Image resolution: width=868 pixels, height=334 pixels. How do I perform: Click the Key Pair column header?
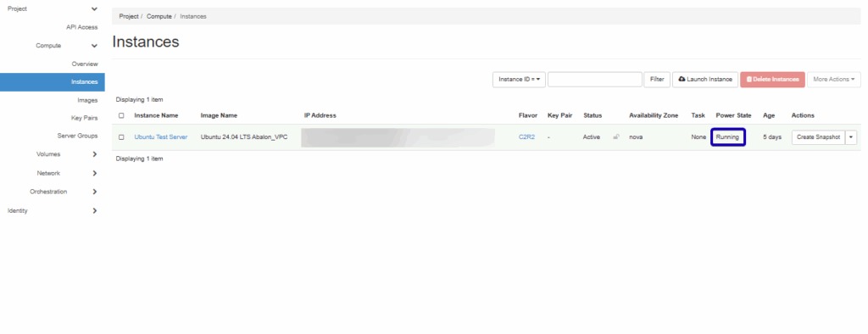tap(559, 115)
